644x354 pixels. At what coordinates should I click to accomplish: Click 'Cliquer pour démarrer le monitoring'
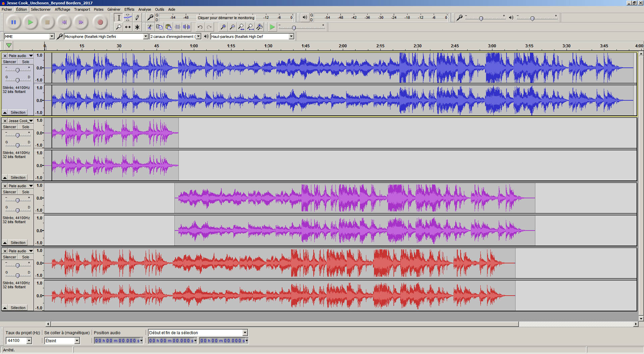pyautogui.click(x=226, y=17)
